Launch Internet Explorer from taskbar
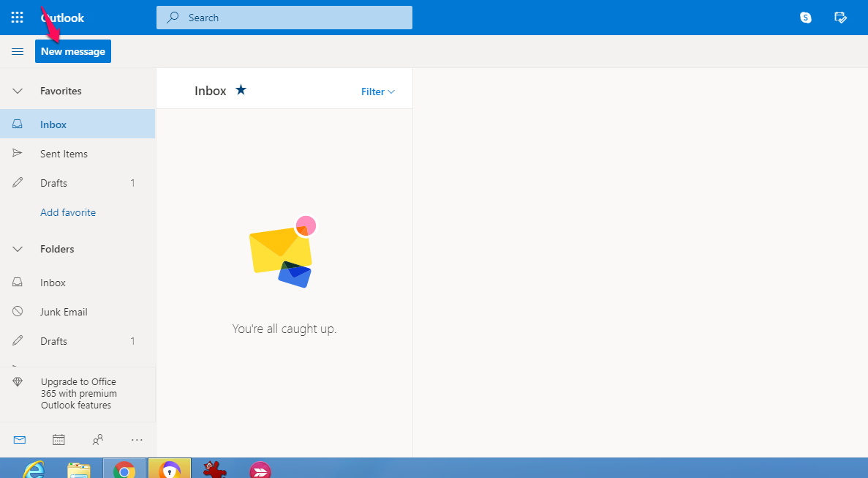Viewport: 868px width, 478px height. [34, 470]
